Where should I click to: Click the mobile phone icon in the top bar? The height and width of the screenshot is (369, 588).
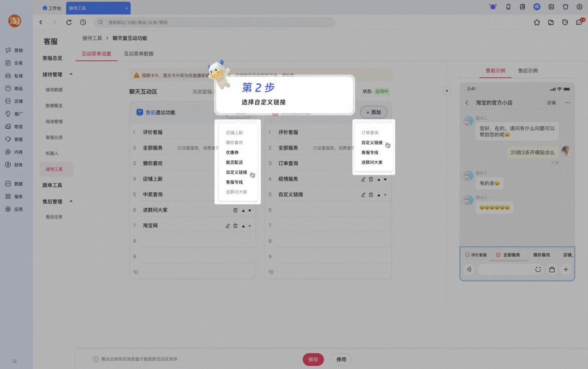click(508, 7)
